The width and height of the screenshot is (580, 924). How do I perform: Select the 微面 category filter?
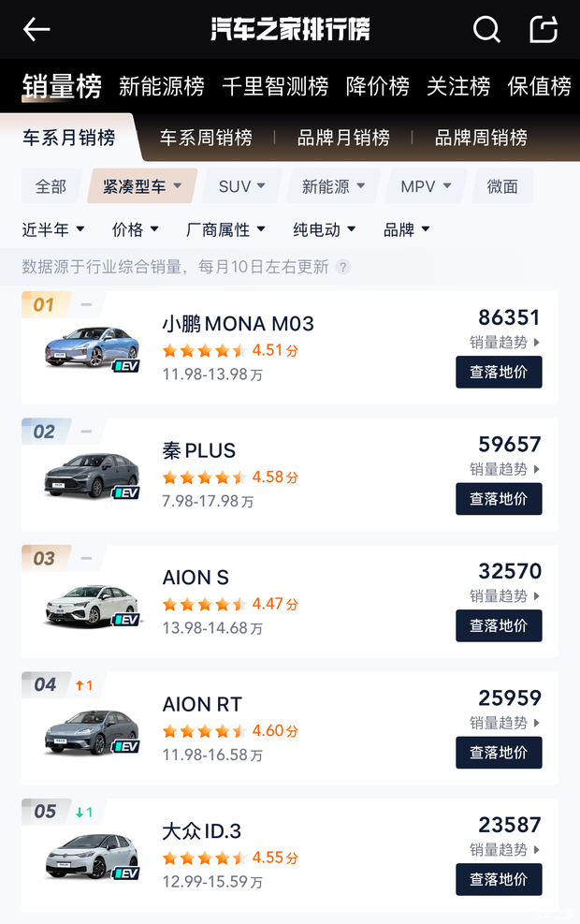coord(501,185)
